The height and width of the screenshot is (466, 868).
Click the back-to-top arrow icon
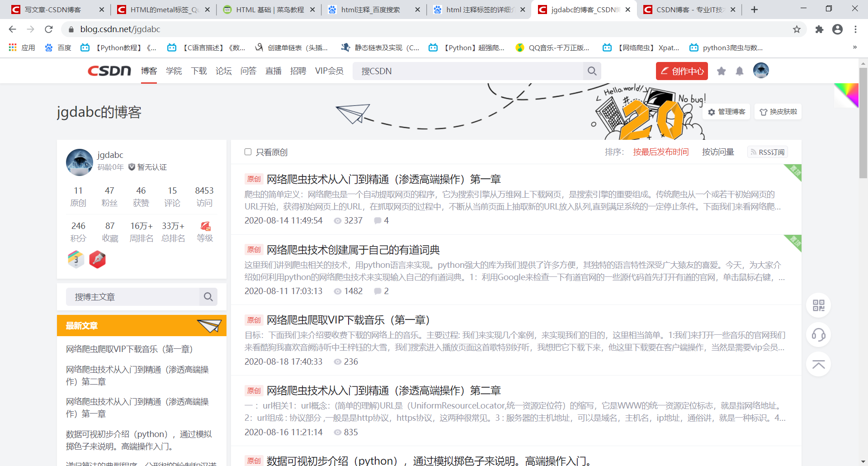click(818, 364)
